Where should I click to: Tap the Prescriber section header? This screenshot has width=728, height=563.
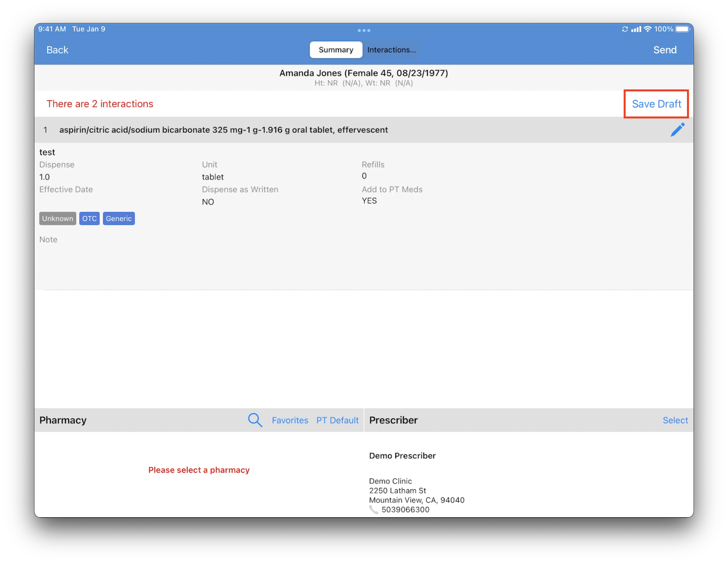click(393, 420)
